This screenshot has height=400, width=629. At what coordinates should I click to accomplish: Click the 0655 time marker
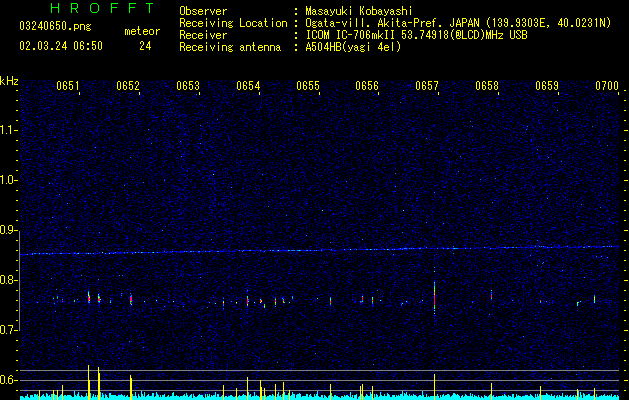click(x=308, y=86)
